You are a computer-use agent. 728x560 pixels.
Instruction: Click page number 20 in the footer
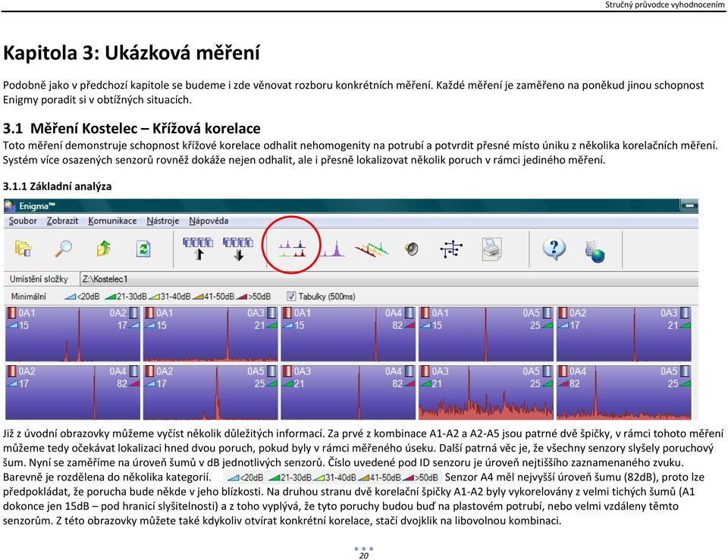pyautogui.click(x=363, y=555)
